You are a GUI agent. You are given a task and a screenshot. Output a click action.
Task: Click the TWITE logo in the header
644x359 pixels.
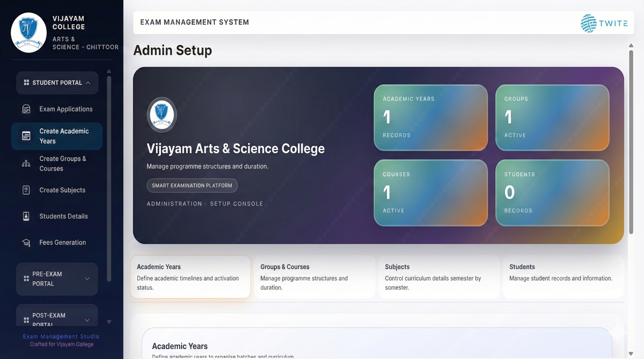[x=604, y=23]
